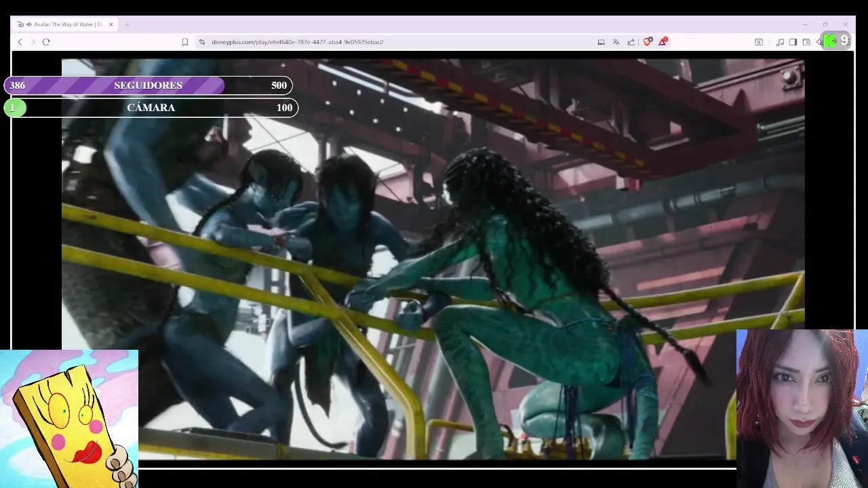The width and height of the screenshot is (868, 488).
Task: Toggle the browser sidebar panel icon
Action: (x=793, y=42)
